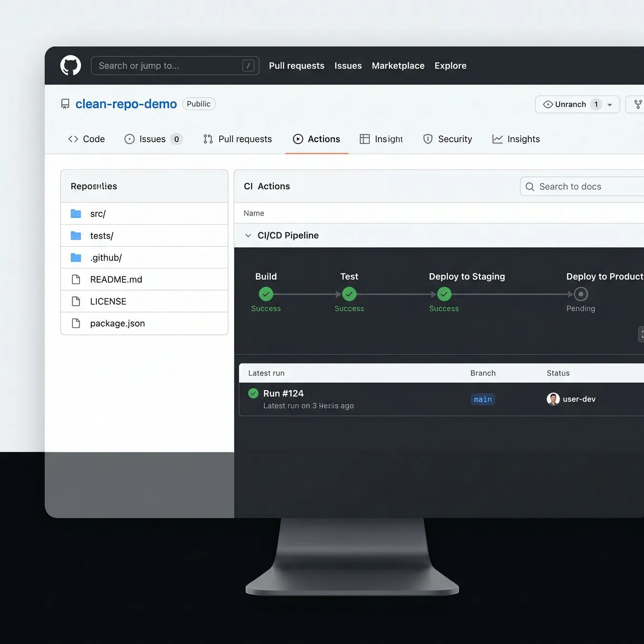Image resolution: width=644 pixels, height=644 pixels.
Task: Click the Latest run column header
Action: (x=266, y=373)
